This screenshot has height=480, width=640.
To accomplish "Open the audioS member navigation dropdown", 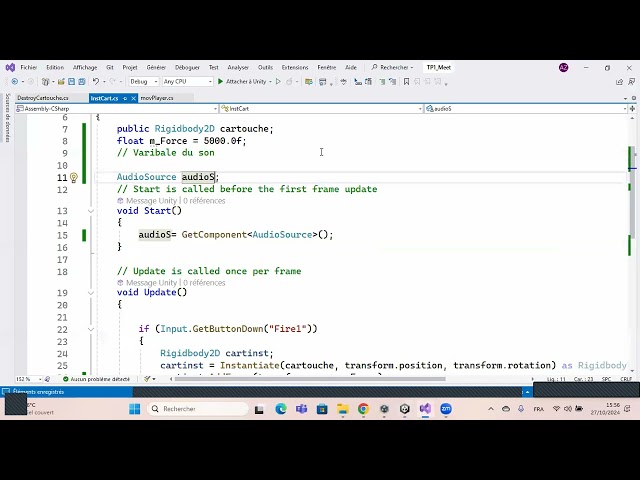I will 526,109.
